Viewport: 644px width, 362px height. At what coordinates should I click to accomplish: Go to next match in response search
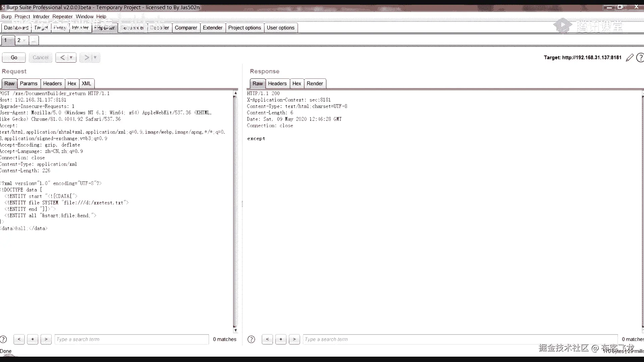(x=294, y=339)
